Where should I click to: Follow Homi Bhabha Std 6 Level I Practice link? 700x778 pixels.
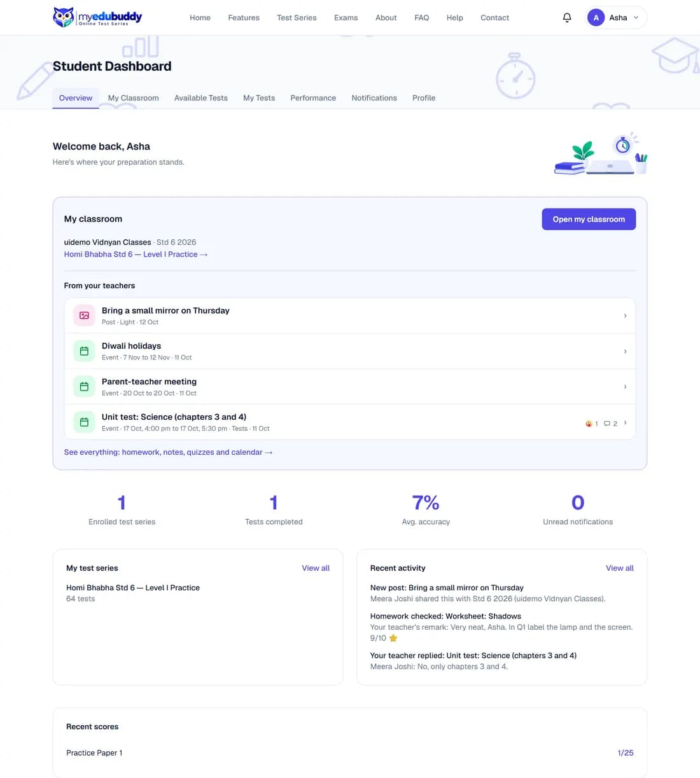pyautogui.click(x=136, y=254)
